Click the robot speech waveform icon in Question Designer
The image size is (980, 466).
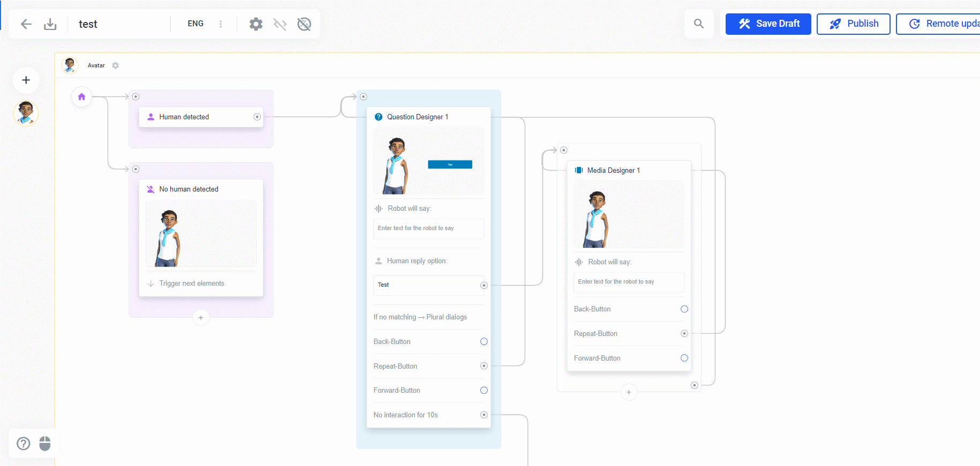point(379,209)
